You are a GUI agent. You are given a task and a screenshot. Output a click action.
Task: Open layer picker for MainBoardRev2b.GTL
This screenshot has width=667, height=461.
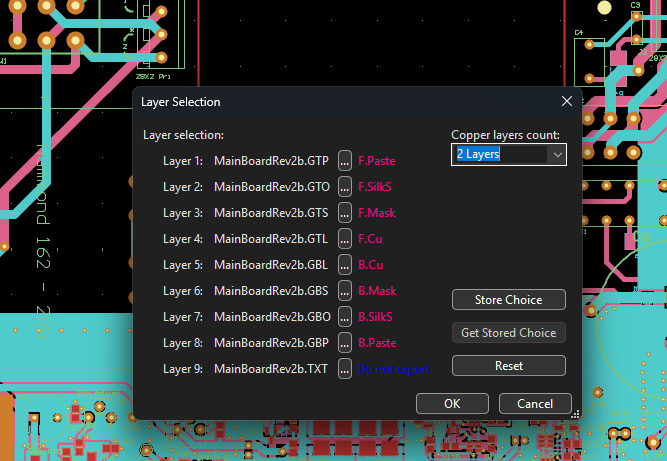coord(345,239)
